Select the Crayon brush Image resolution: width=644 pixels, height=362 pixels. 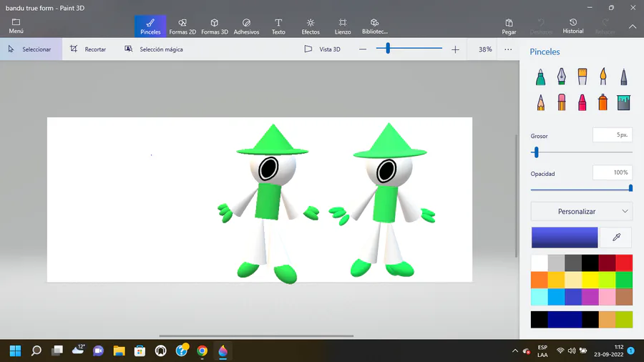click(x=582, y=102)
